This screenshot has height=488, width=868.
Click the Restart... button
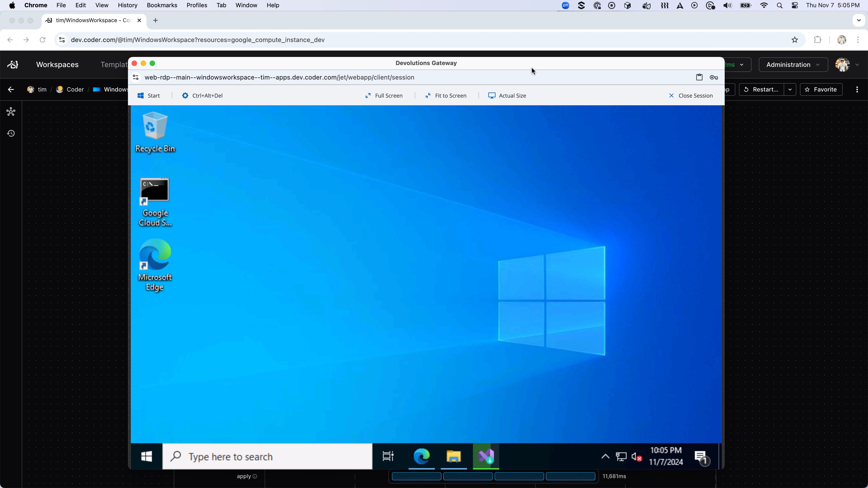pyautogui.click(x=762, y=90)
